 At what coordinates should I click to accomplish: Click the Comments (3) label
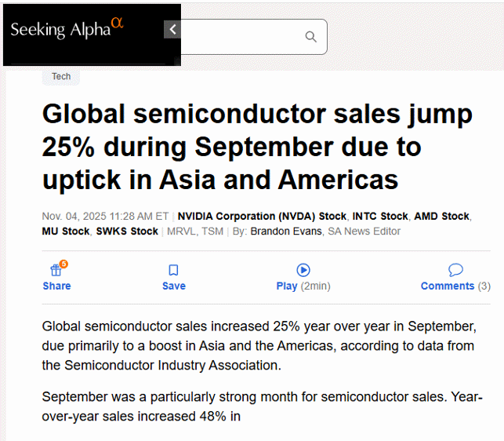tap(455, 286)
